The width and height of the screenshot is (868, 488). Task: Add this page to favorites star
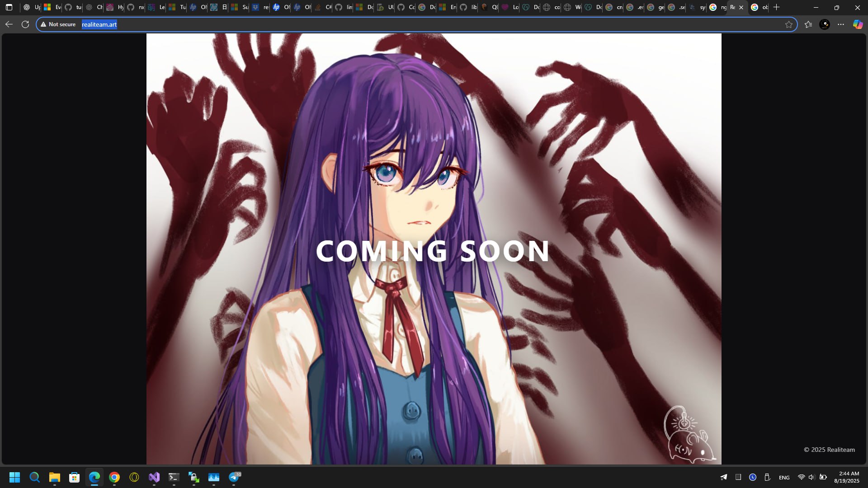pos(789,24)
